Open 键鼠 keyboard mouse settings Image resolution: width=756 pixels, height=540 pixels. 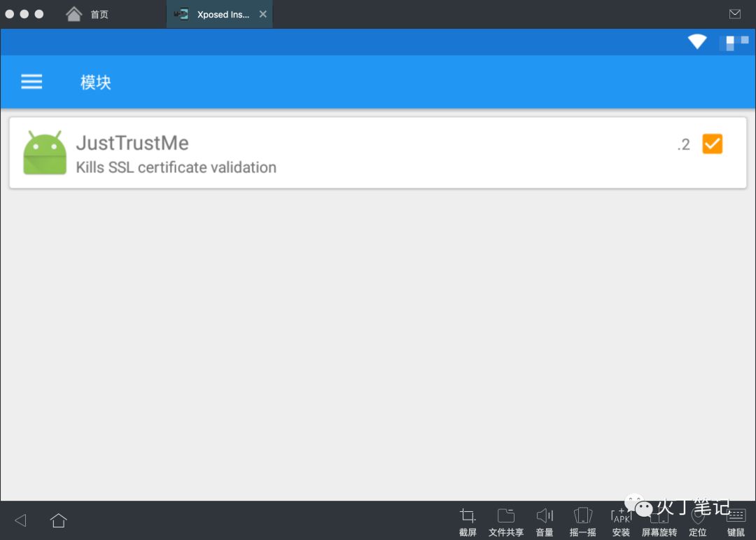pos(736,522)
